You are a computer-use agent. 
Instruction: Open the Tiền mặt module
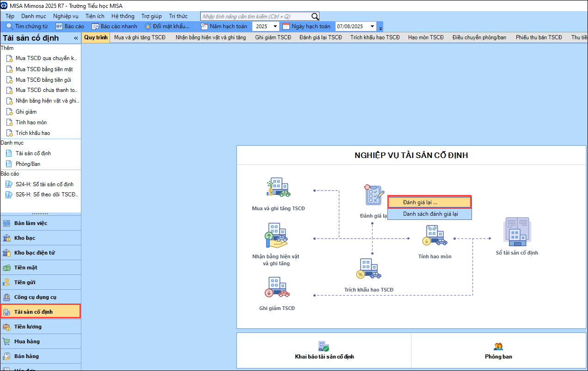(41, 268)
